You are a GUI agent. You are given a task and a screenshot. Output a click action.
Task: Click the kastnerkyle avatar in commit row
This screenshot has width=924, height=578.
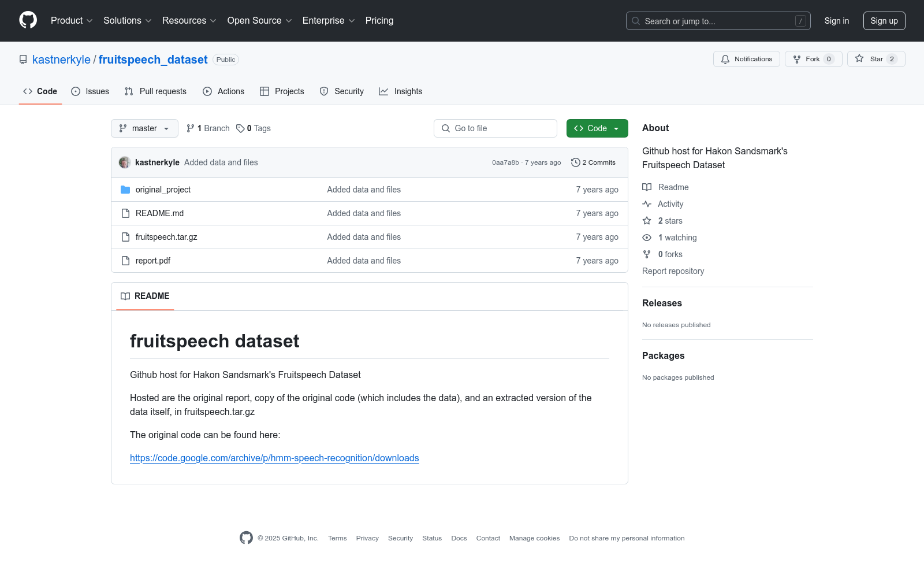coord(125,162)
